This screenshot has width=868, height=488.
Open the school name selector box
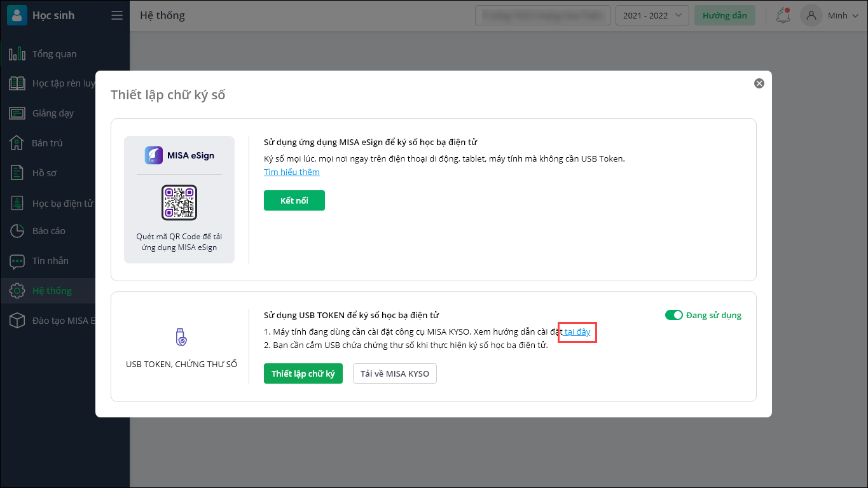[x=542, y=15]
